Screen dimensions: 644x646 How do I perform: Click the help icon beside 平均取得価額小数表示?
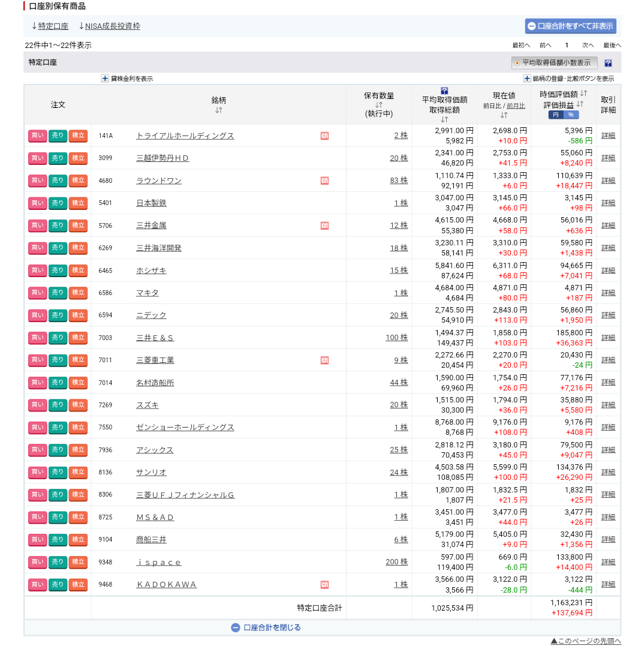[608, 63]
